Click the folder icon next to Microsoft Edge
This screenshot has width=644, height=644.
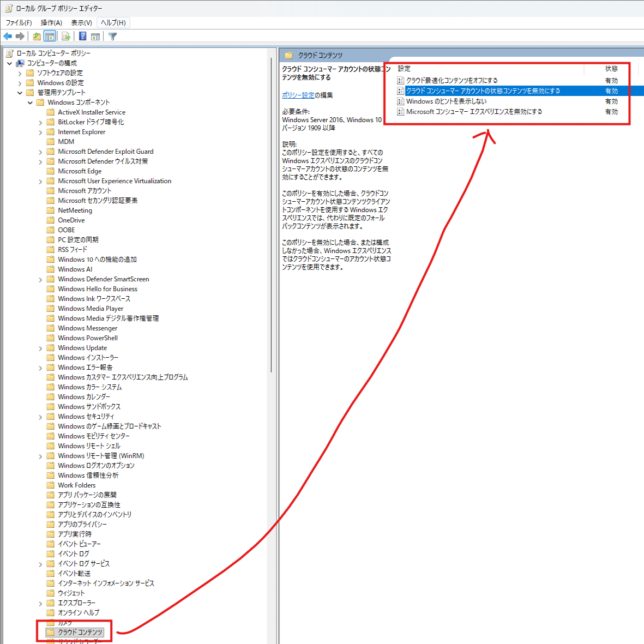coord(51,171)
